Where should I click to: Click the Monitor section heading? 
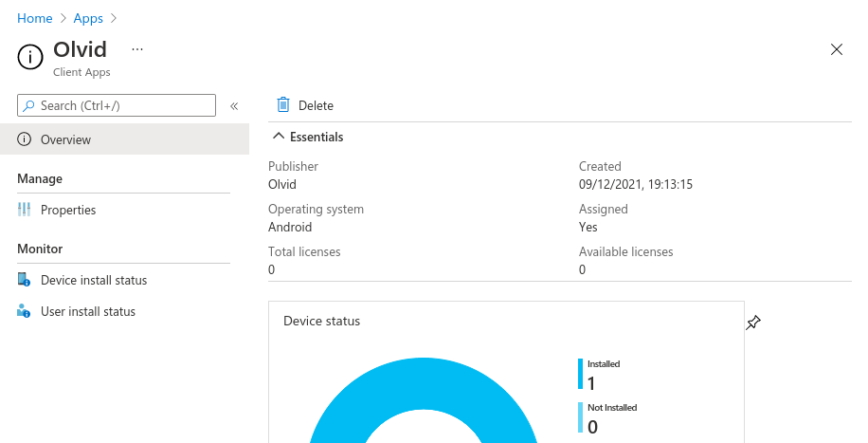click(x=40, y=249)
